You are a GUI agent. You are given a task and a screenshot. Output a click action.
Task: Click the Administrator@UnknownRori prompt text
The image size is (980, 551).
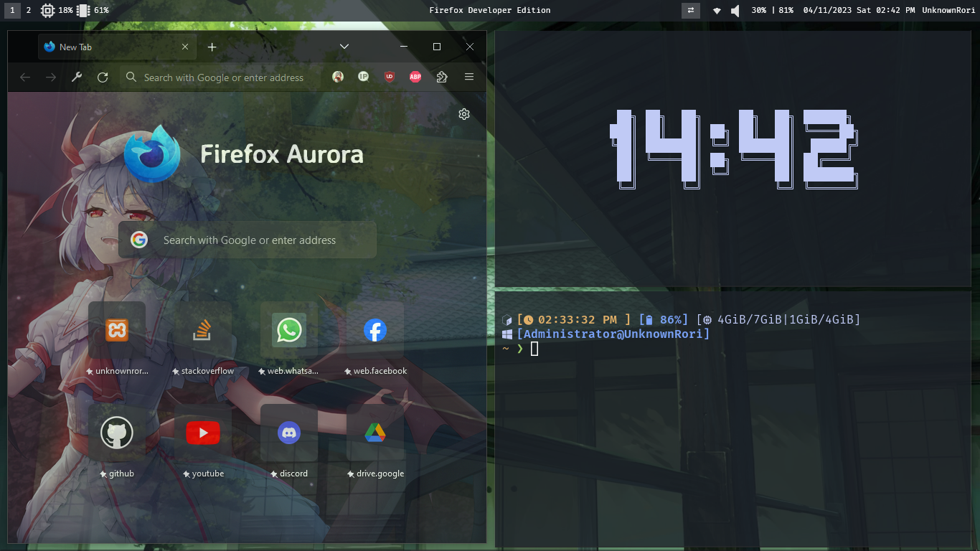pos(613,334)
